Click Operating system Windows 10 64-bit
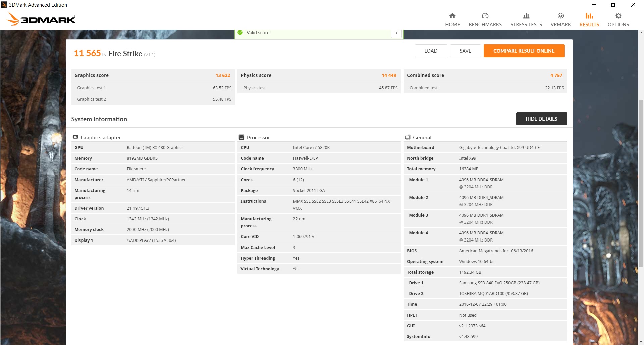Viewport: 644px width, 345px height. pyautogui.click(x=477, y=262)
